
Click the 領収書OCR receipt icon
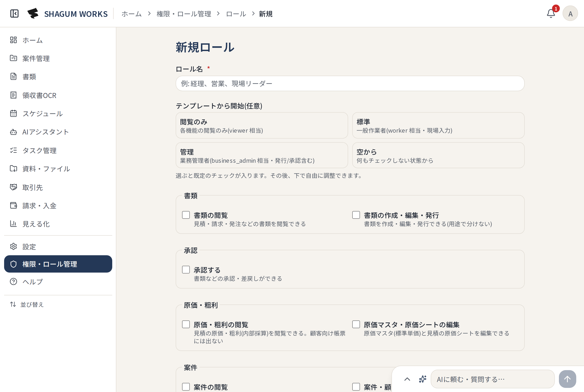click(13, 95)
